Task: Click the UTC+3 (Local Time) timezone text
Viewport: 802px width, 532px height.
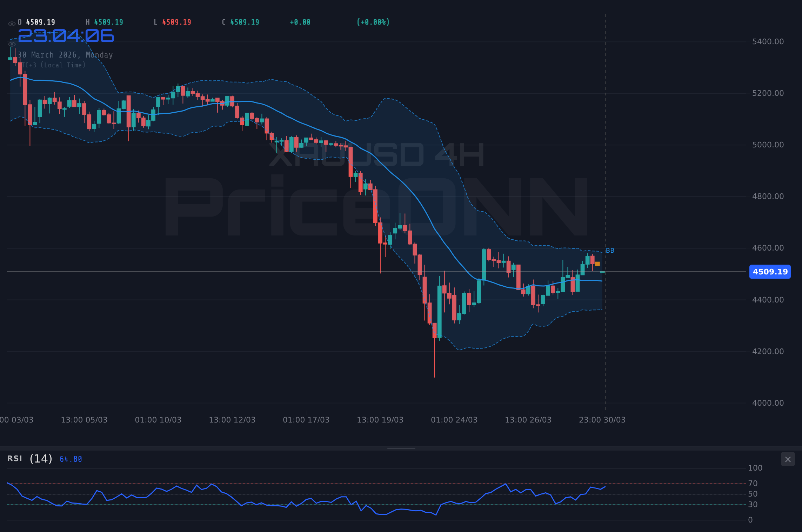Action: pyautogui.click(x=53, y=65)
